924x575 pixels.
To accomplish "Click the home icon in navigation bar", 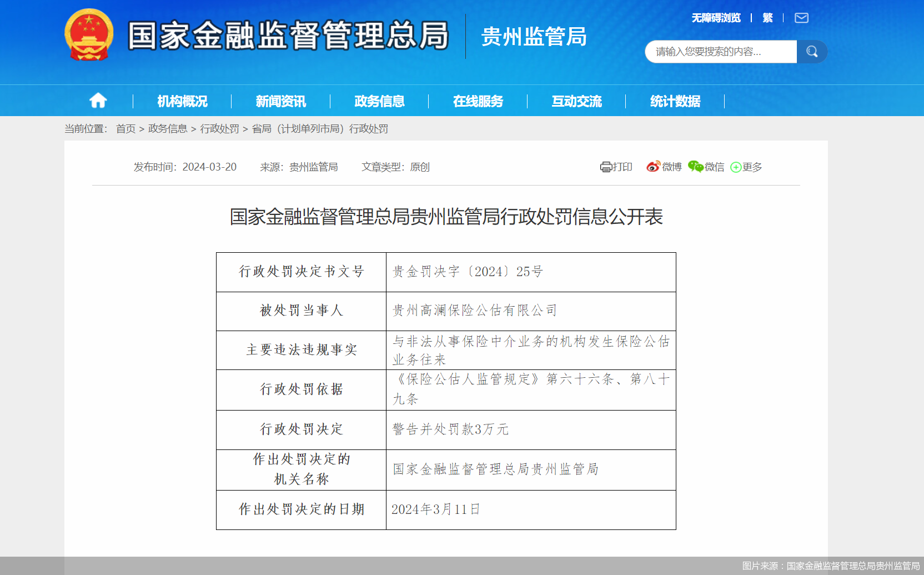I will pyautogui.click(x=98, y=101).
